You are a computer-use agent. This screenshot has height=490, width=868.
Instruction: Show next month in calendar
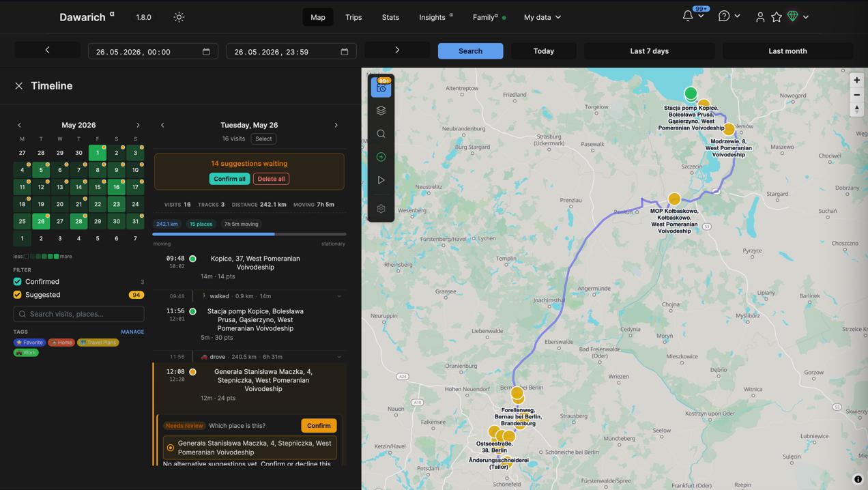pyautogui.click(x=138, y=126)
